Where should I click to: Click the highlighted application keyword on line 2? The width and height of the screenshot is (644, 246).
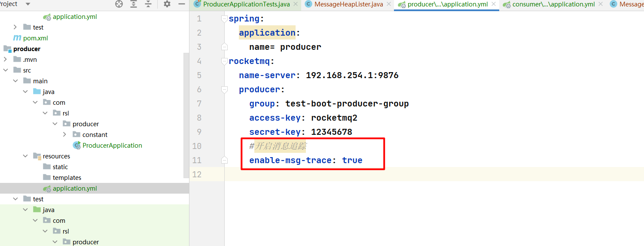(267, 33)
